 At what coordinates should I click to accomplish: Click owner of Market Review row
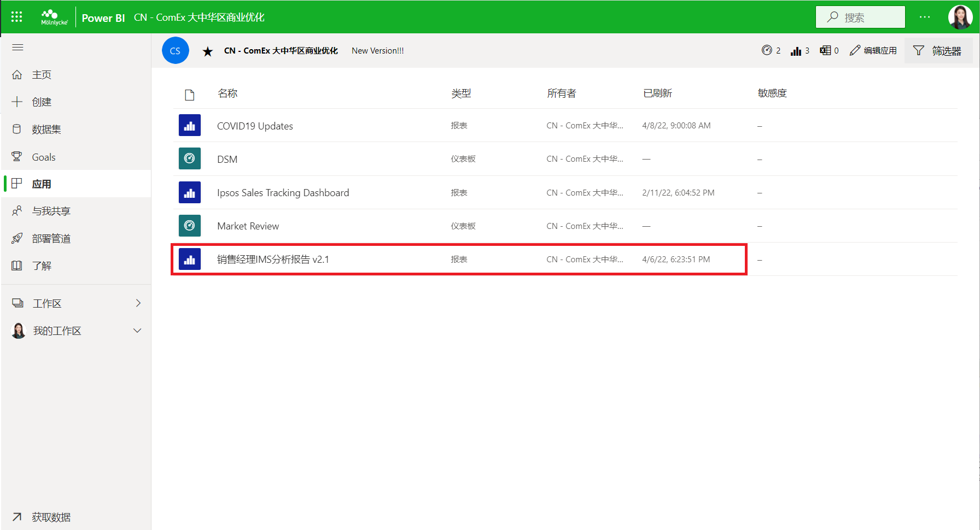pos(585,226)
